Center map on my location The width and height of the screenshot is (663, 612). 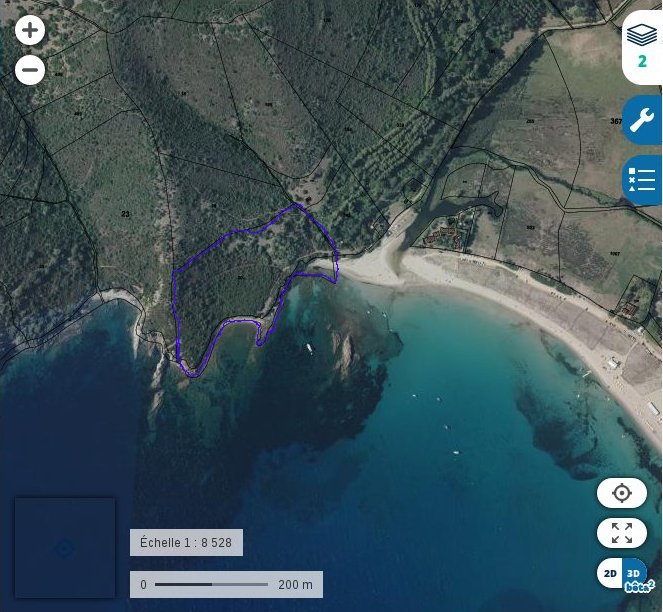click(x=622, y=493)
